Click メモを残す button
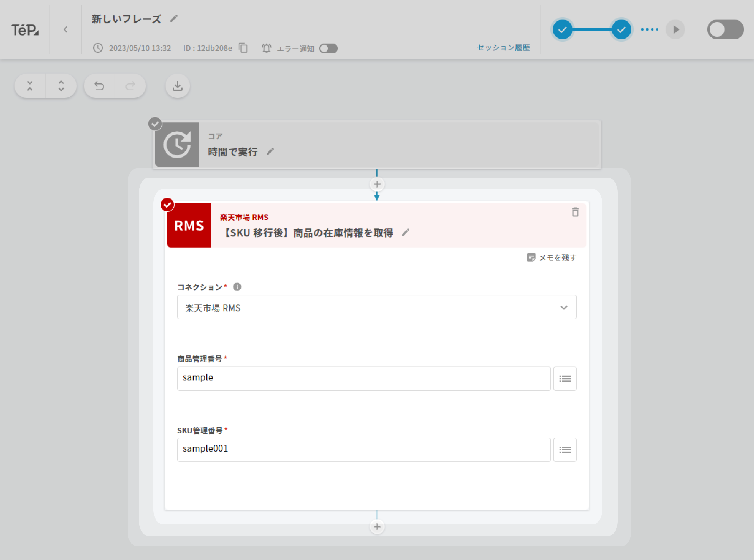The height and width of the screenshot is (560, 754). coord(551,258)
